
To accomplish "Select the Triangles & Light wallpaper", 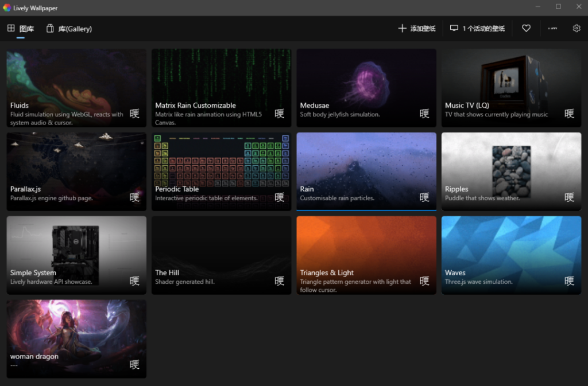I will point(366,255).
